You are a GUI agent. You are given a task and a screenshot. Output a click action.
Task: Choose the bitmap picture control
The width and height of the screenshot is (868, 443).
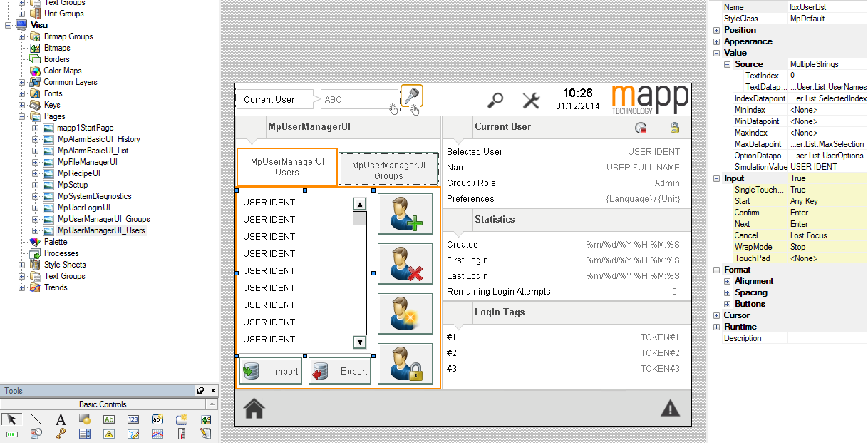click(x=206, y=419)
